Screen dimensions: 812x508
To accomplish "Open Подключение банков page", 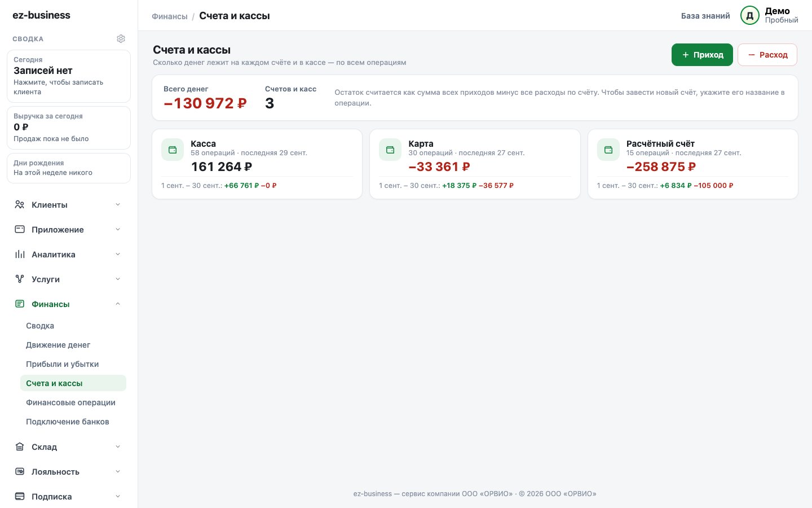I will [x=73, y=422].
